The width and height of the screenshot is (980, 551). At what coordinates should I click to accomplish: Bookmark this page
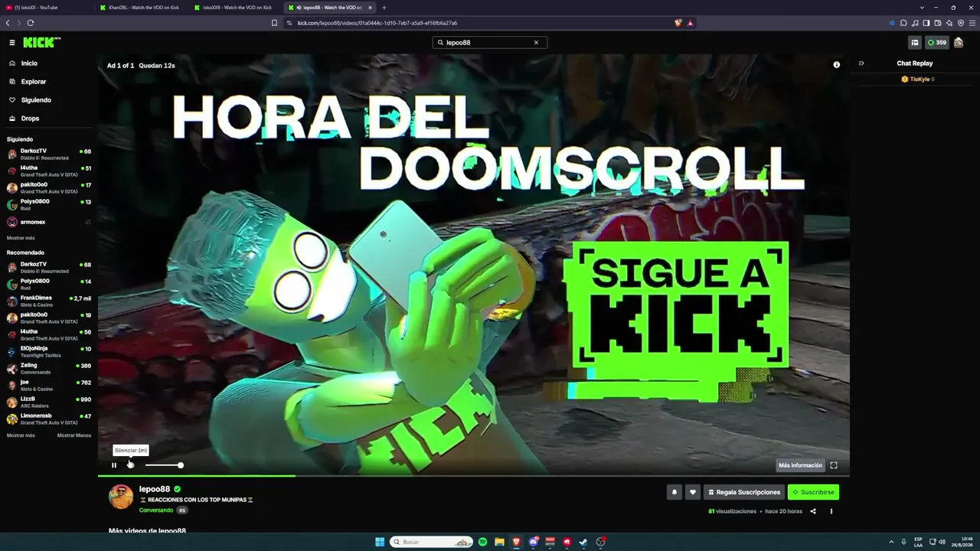[274, 23]
